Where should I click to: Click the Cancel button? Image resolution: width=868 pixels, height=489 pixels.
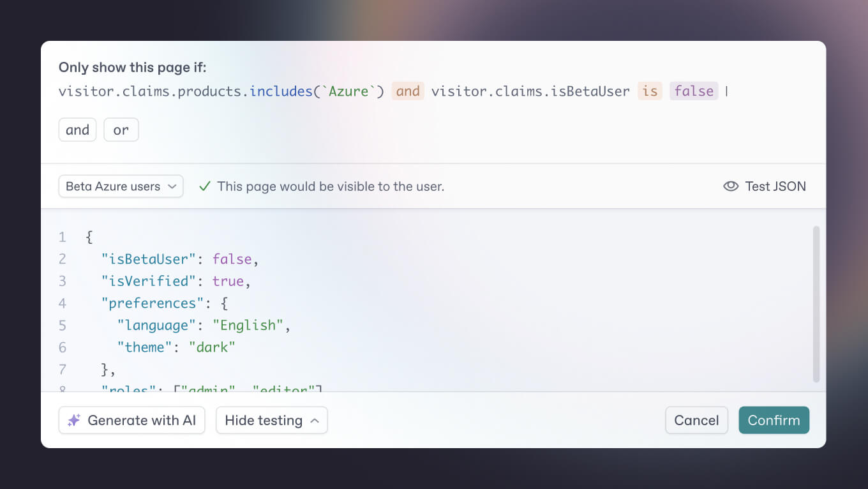(x=696, y=421)
